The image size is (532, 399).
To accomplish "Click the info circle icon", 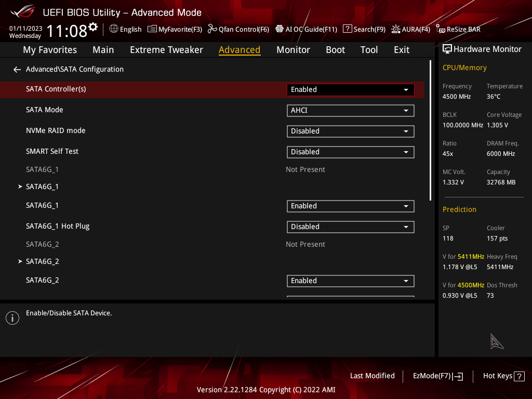I will tap(12, 318).
